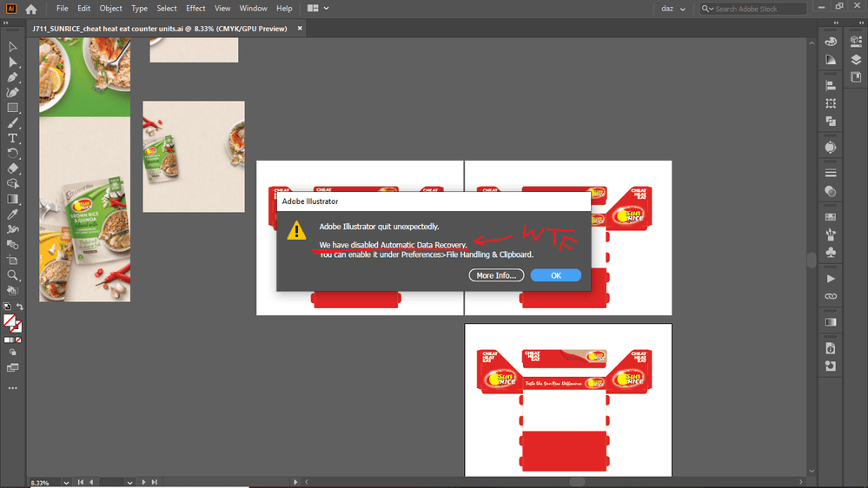
Task: Open the Stroke panel icon
Action: click(831, 173)
